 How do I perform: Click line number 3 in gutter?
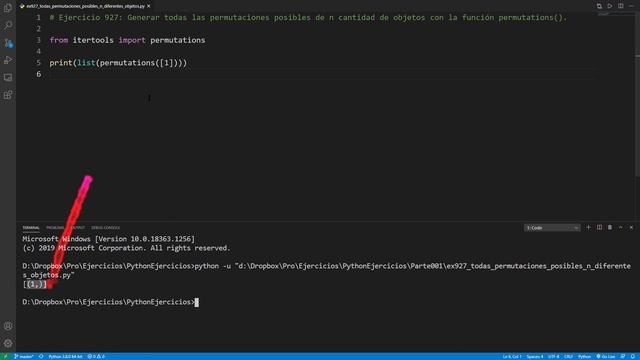[x=38, y=40]
